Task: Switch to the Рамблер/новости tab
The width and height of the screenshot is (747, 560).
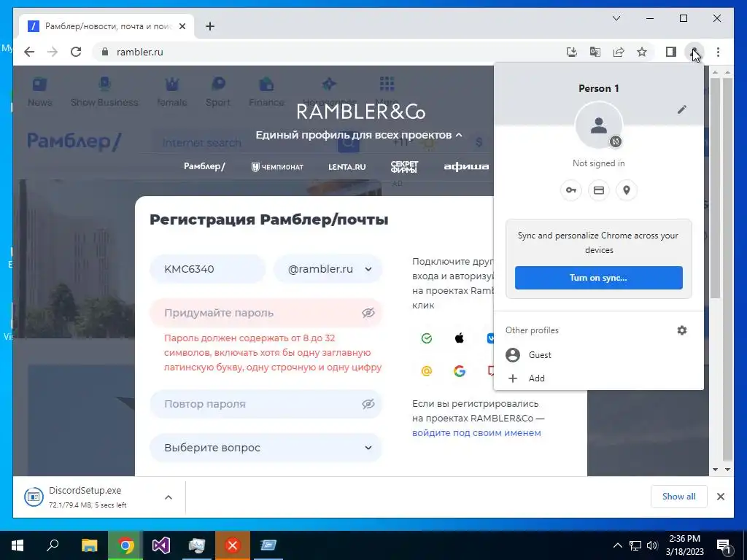Action: [108, 26]
